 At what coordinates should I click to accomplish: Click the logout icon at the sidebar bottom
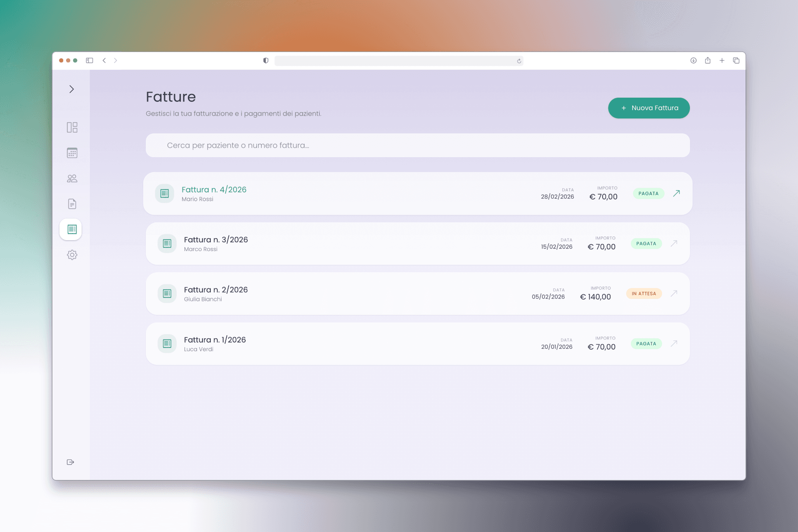[x=70, y=462]
